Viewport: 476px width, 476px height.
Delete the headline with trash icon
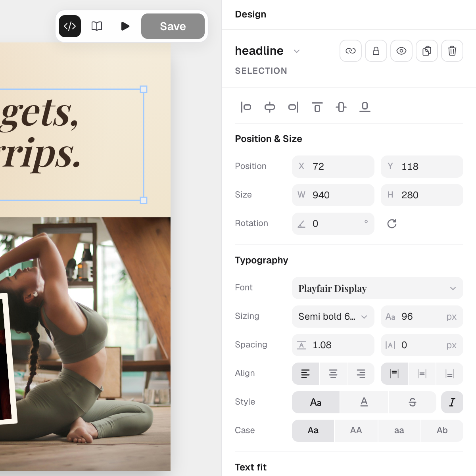click(452, 51)
